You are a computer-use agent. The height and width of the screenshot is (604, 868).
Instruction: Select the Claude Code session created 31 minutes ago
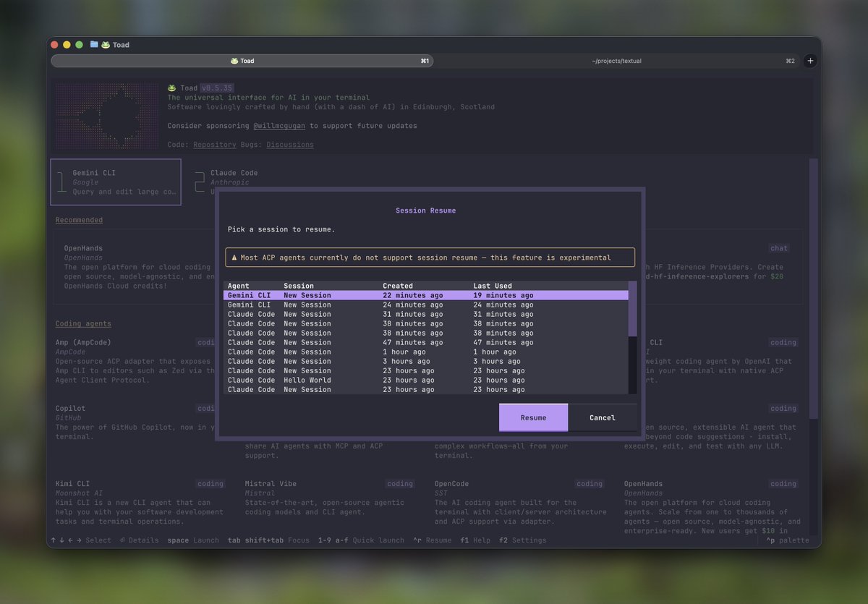click(x=426, y=314)
